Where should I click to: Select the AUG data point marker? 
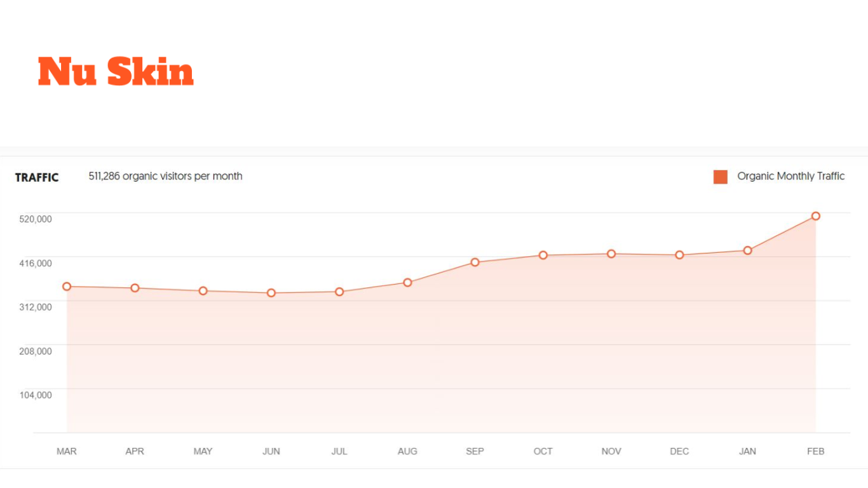pos(407,283)
